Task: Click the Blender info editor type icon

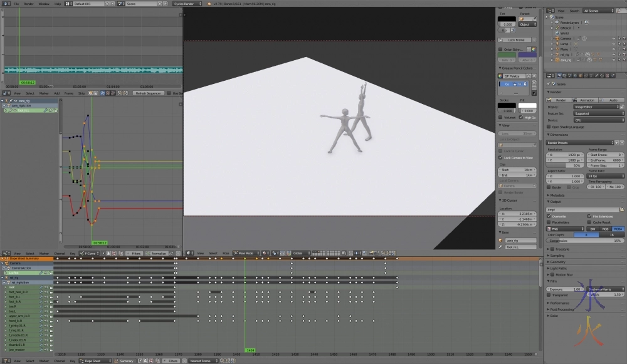Action: coord(4,4)
